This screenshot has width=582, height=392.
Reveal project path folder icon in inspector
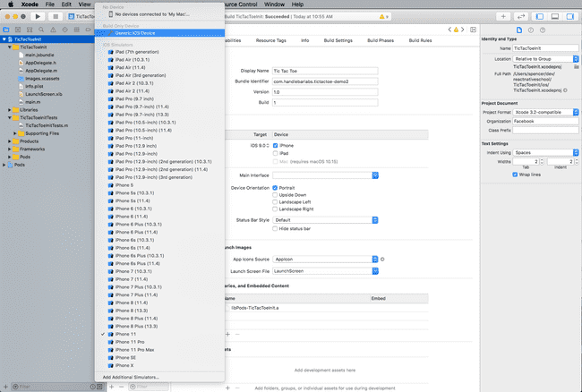(x=576, y=67)
